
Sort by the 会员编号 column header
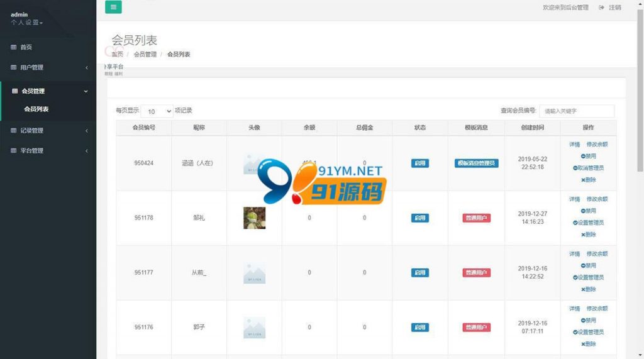144,128
